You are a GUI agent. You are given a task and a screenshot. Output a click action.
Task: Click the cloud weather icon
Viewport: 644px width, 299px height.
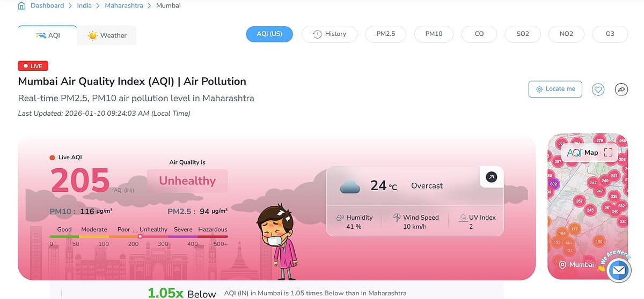(x=350, y=186)
